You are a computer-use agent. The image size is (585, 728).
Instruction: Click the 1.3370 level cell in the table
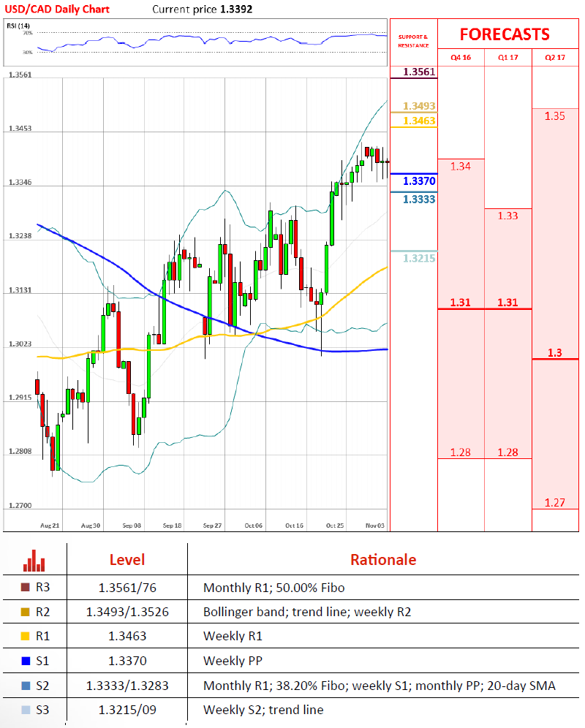(127, 661)
